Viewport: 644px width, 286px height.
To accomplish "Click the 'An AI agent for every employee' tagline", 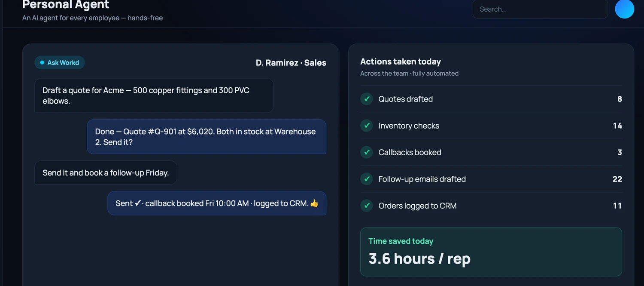I will tap(92, 18).
